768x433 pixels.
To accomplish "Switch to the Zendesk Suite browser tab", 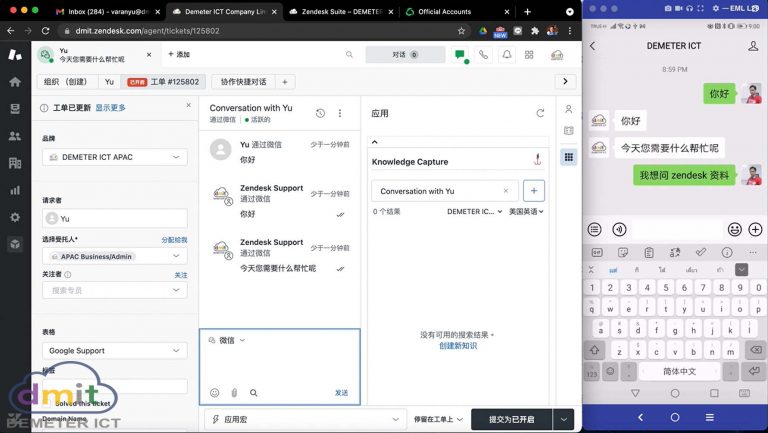I will coord(341,12).
